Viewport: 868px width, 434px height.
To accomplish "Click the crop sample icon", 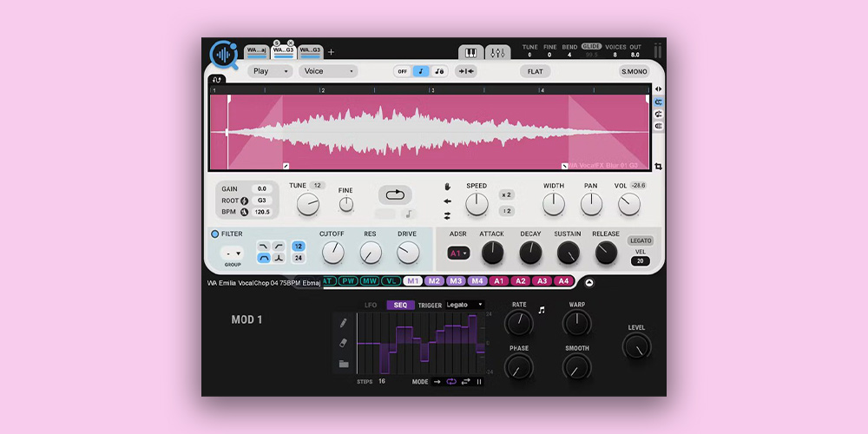I will coord(658,166).
